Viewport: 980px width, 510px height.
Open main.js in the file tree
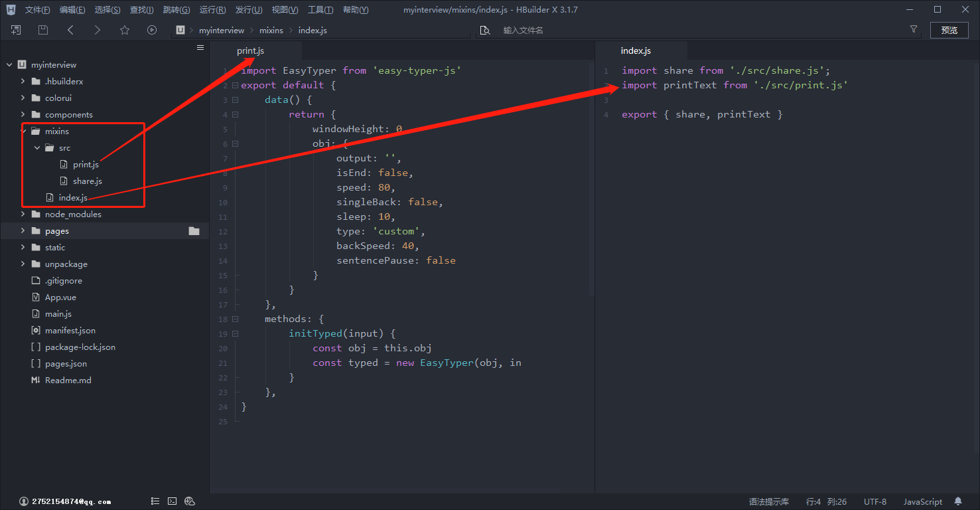pos(58,314)
